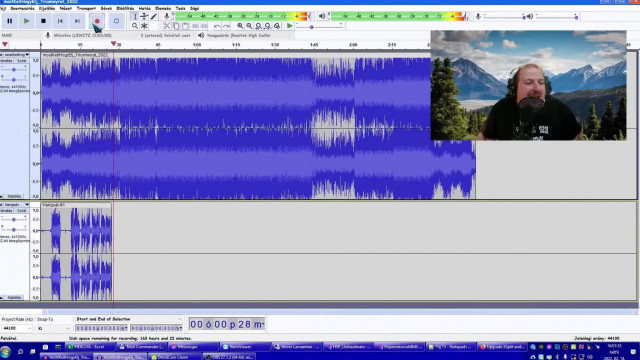Click the Zoom In icon
Viewport: 640px width, 360px height.
point(240,26)
